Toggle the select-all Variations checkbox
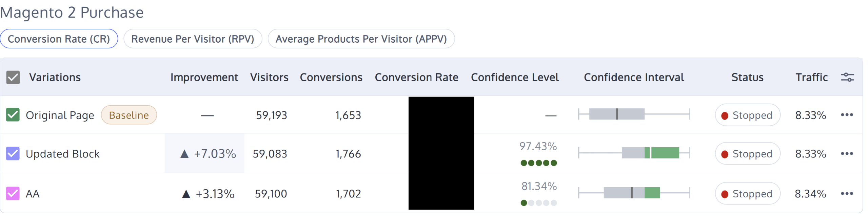The image size is (868, 216). tap(13, 78)
